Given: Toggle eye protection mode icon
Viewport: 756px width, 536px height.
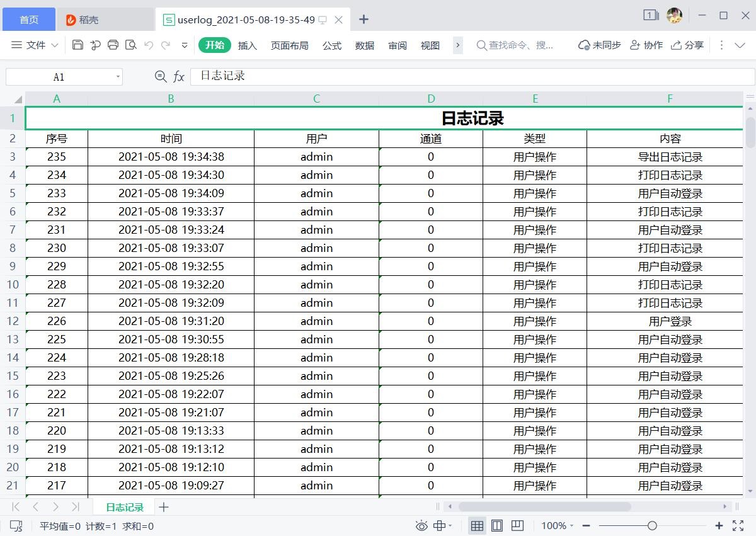Looking at the screenshot, I should click(421, 525).
